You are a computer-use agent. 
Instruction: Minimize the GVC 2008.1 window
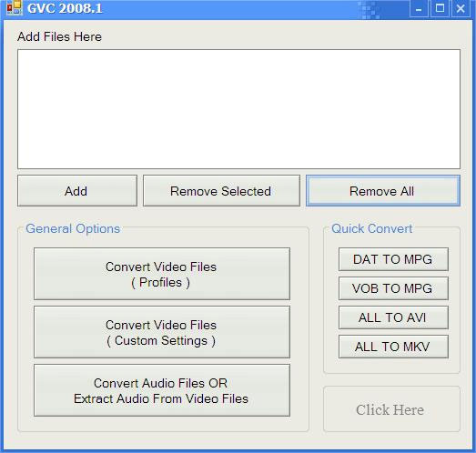(419, 8)
